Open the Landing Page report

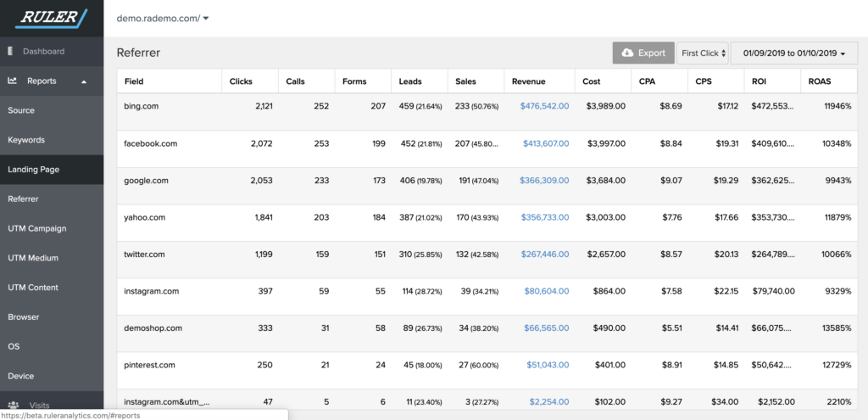(52, 170)
